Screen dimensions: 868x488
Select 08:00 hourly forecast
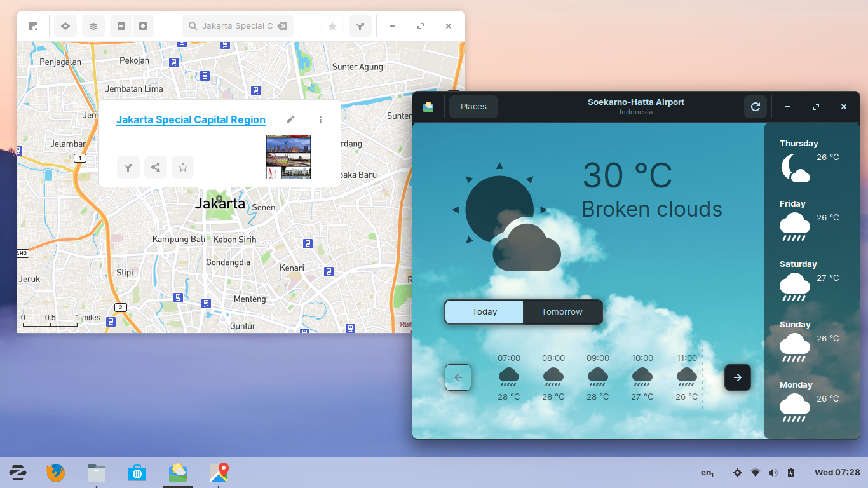coord(553,377)
